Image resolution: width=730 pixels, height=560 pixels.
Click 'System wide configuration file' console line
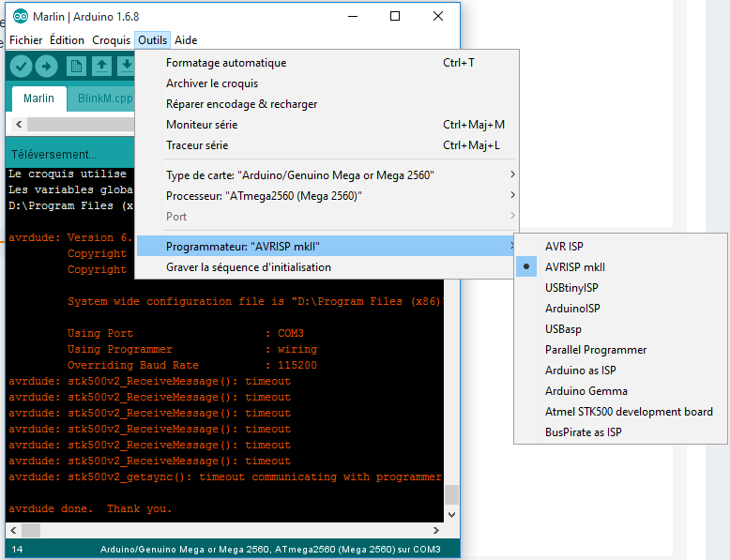point(254,301)
